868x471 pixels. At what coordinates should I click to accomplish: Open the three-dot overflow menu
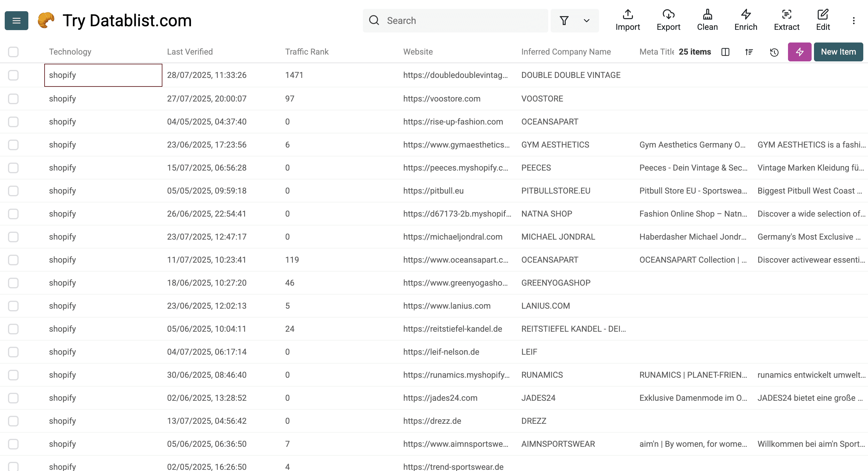[x=854, y=20]
